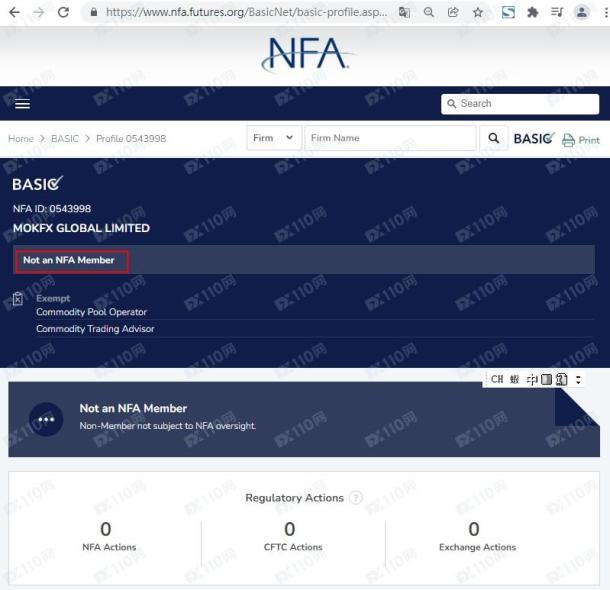Open the hamburger navigation menu
Screen dimensions: 610x590
pos(22,103)
